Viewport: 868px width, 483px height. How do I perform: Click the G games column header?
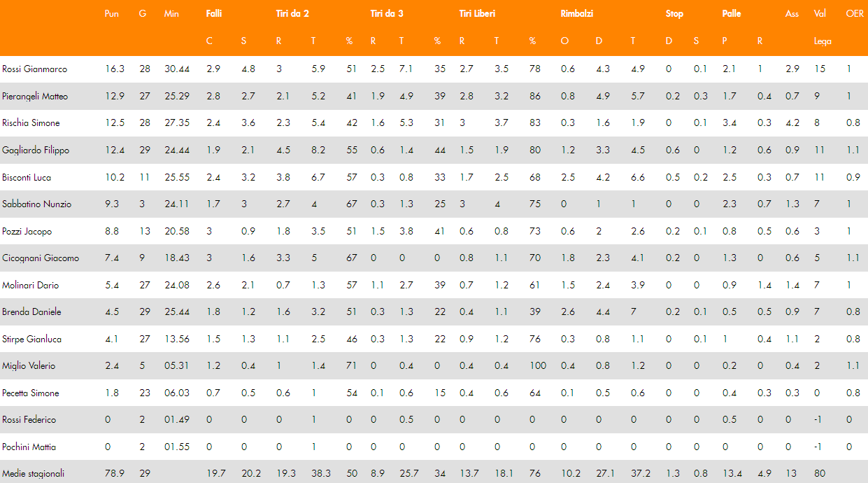tap(143, 14)
